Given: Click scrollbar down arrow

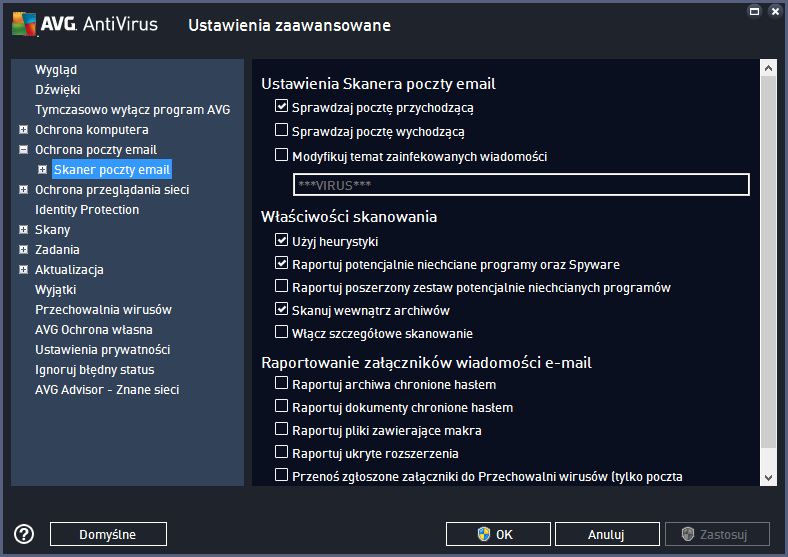Looking at the screenshot, I should pyautogui.click(x=768, y=478).
